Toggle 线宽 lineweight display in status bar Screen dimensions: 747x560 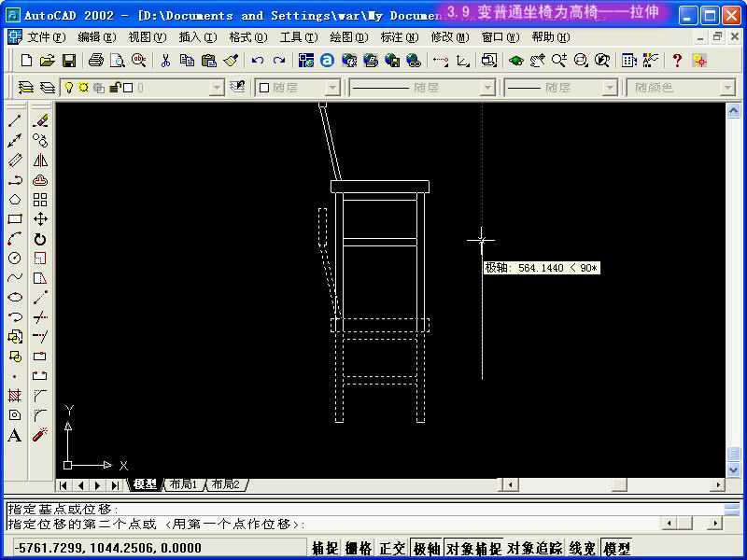pos(582,548)
